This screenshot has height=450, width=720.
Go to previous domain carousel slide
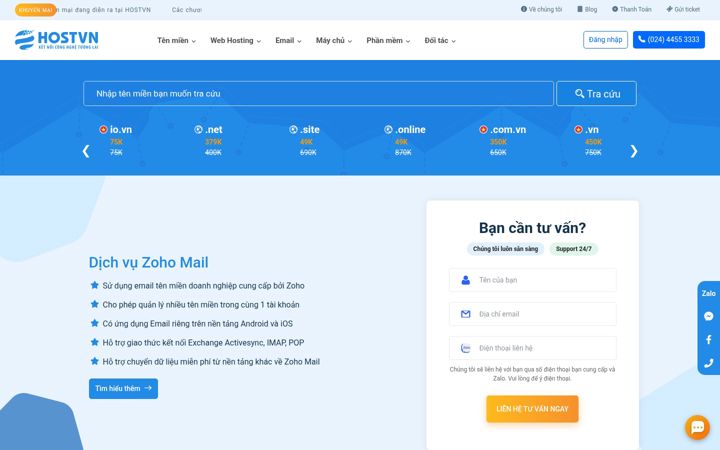point(86,151)
